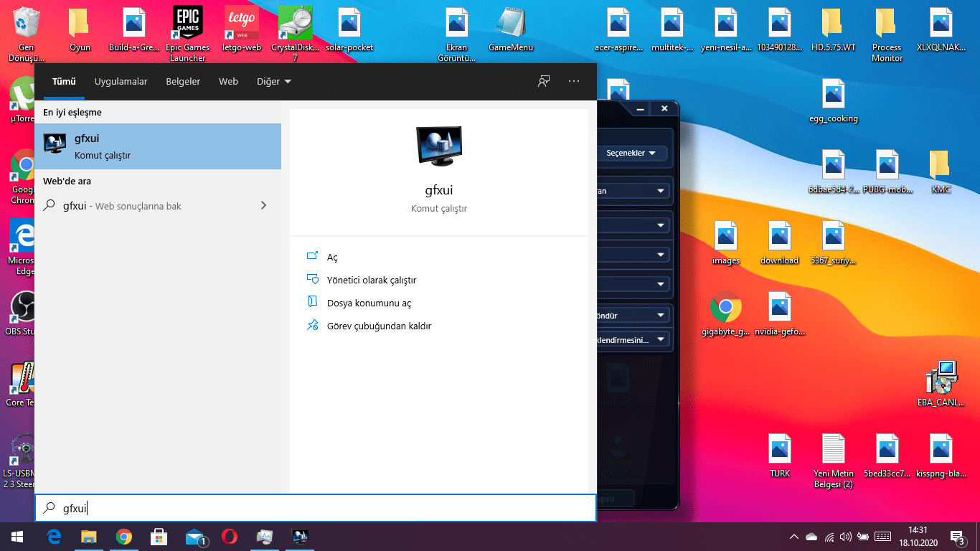Minimize the graphics control panel window
Screen dimensions: 980x551
(641, 108)
